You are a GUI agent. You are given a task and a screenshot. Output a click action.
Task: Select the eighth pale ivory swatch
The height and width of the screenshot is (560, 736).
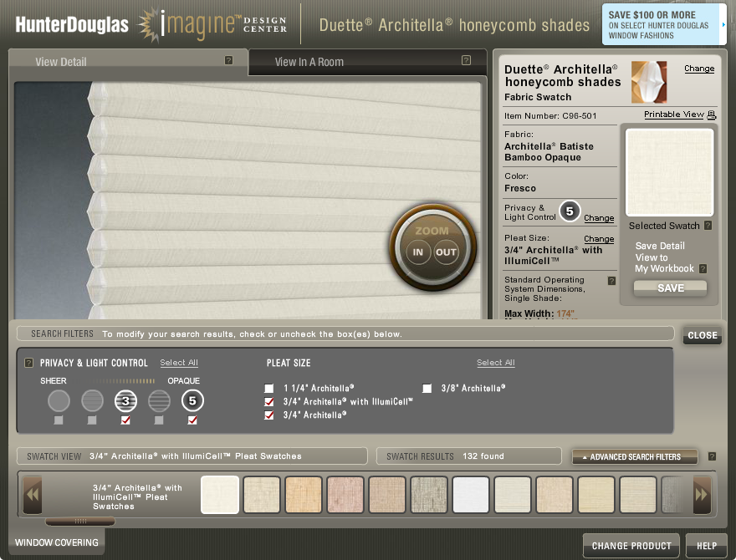[x=513, y=495]
